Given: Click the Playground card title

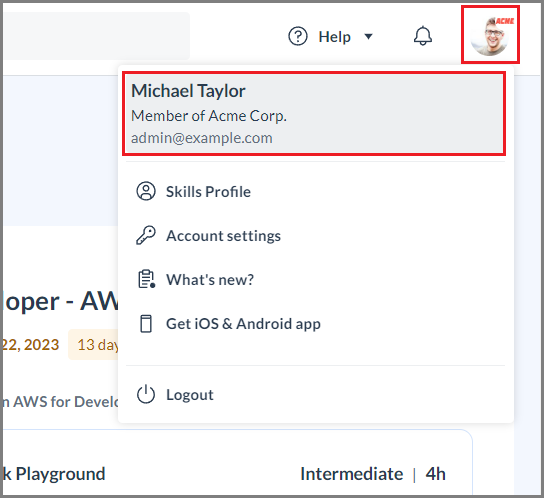Looking at the screenshot, I should 54,474.
